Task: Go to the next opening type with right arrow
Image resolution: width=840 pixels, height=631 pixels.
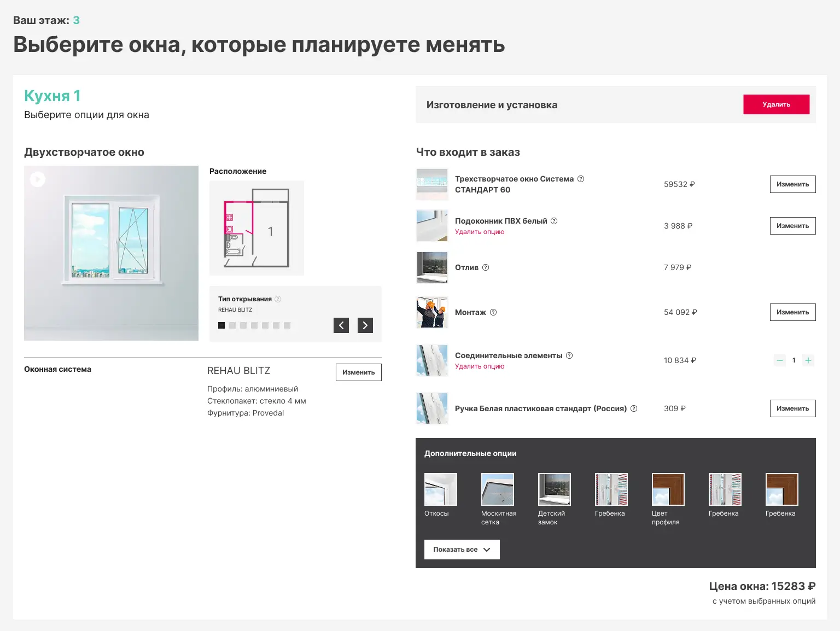Action: coord(365,325)
